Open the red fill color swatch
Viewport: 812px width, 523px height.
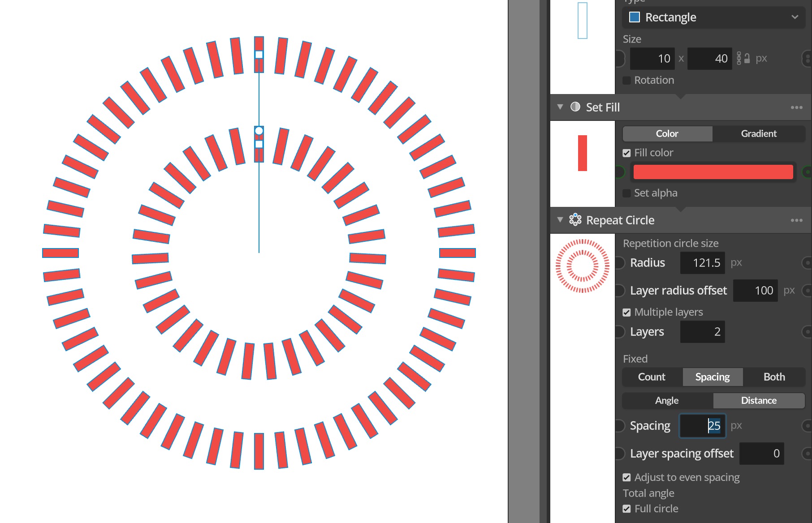[713, 172]
